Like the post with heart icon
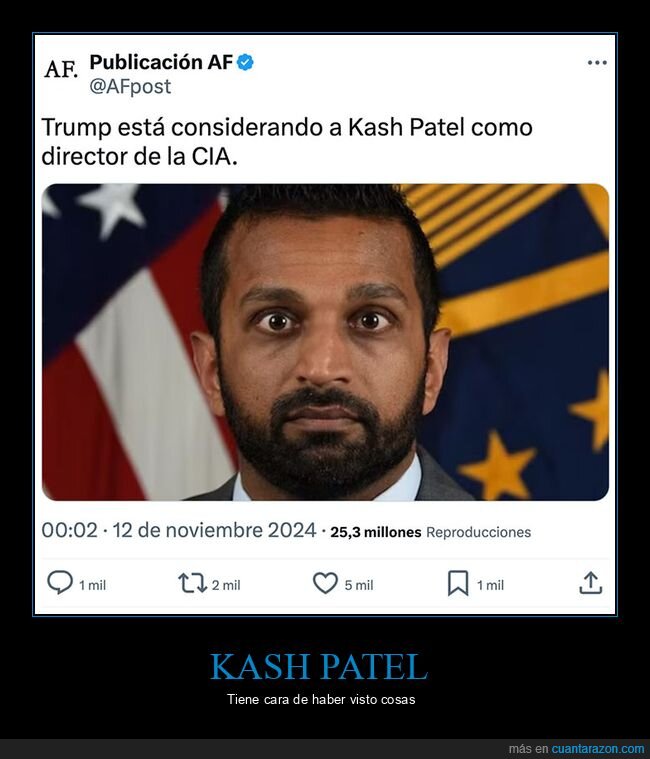 (325, 583)
